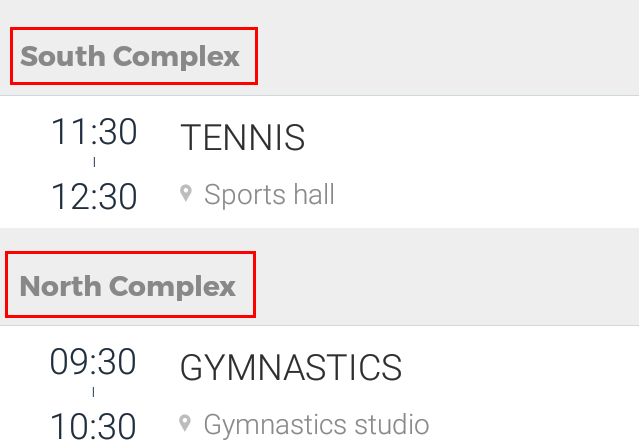Click empty gray bar right of South Complex
This screenshot has height=447, width=639.
pos(448,56)
